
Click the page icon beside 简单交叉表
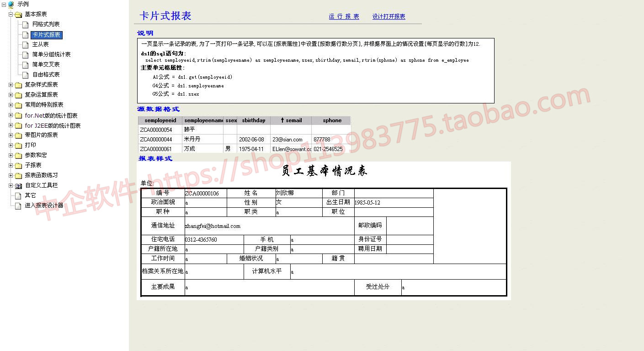coord(26,65)
